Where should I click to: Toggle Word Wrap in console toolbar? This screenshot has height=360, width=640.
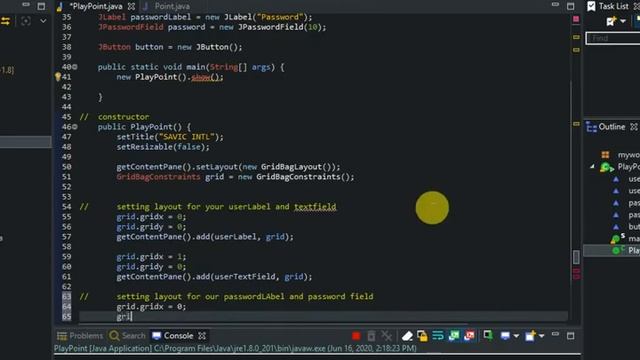click(x=438, y=336)
